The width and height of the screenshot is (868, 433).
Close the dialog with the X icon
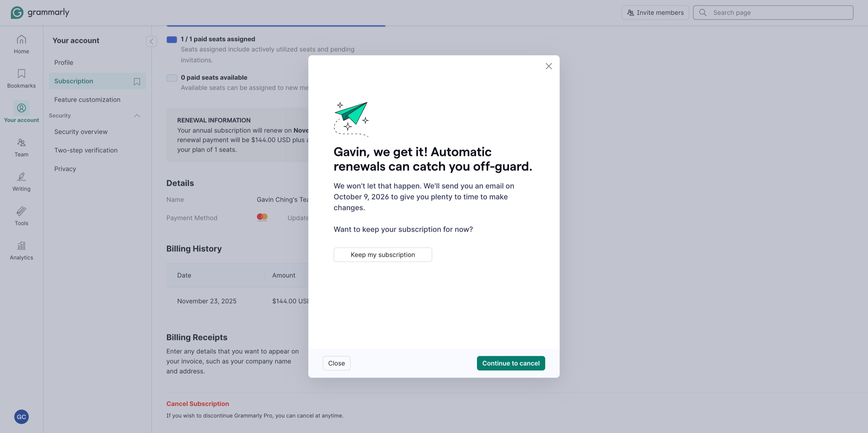click(549, 66)
